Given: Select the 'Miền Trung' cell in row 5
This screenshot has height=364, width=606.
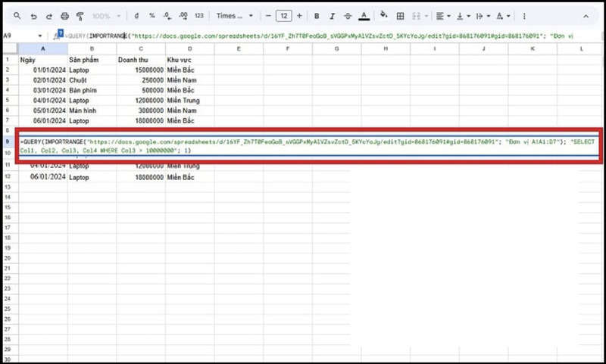Looking at the screenshot, I should click(190, 101).
